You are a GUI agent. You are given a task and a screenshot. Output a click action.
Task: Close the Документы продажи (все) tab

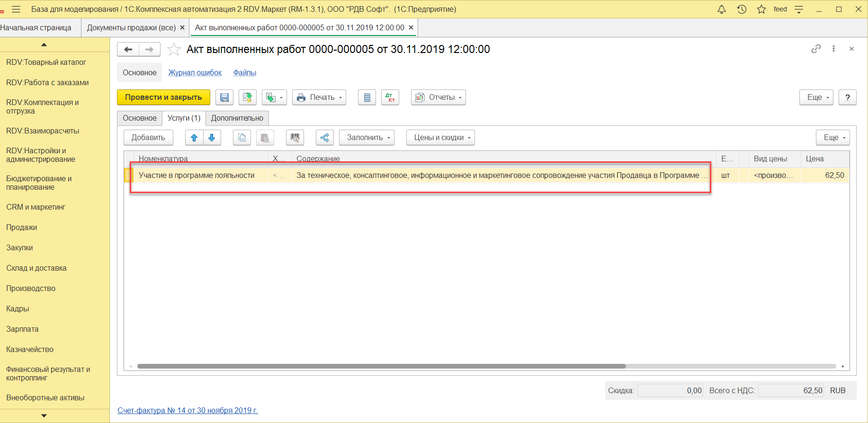tap(182, 28)
